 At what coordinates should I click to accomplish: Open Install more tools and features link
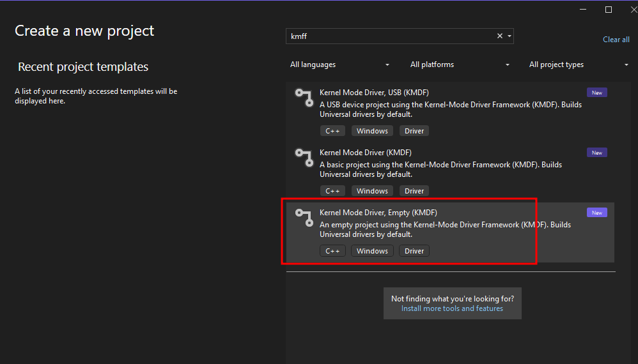click(x=452, y=308)
